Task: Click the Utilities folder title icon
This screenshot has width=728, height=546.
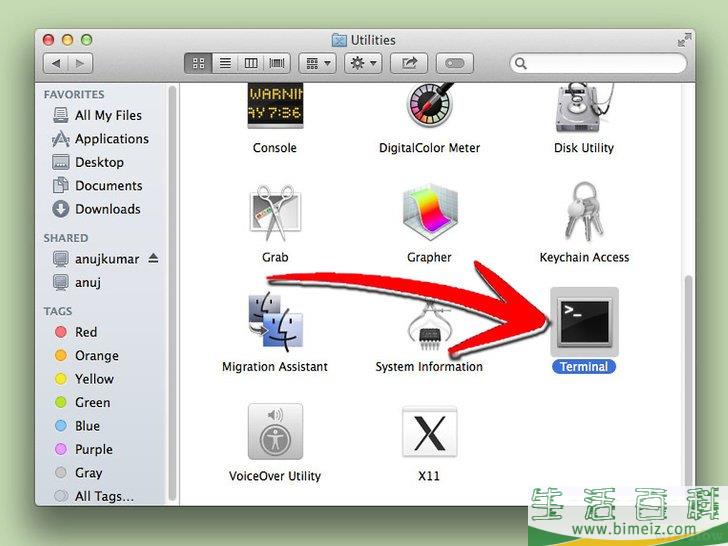Action: (339, 40)
